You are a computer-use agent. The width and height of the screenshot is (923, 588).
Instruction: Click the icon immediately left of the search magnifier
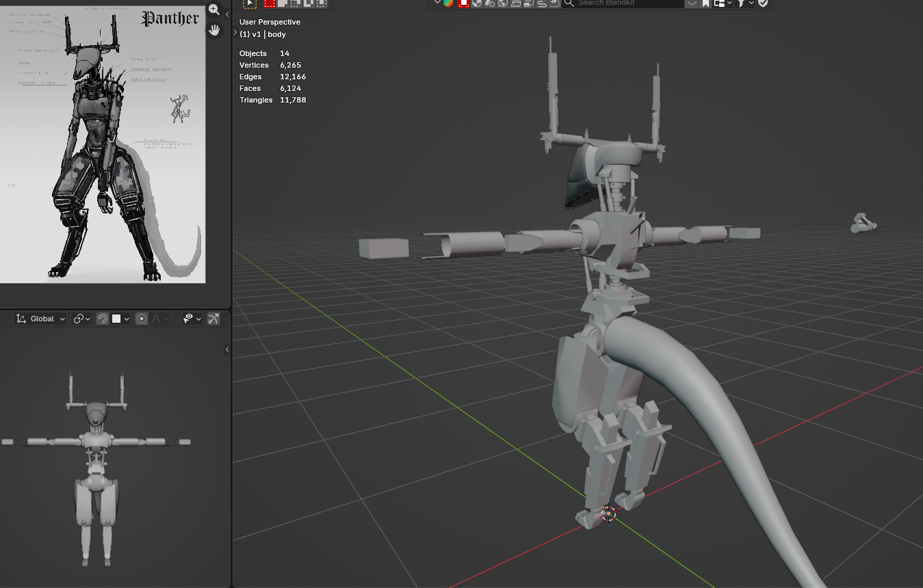[x=554, y=3]
